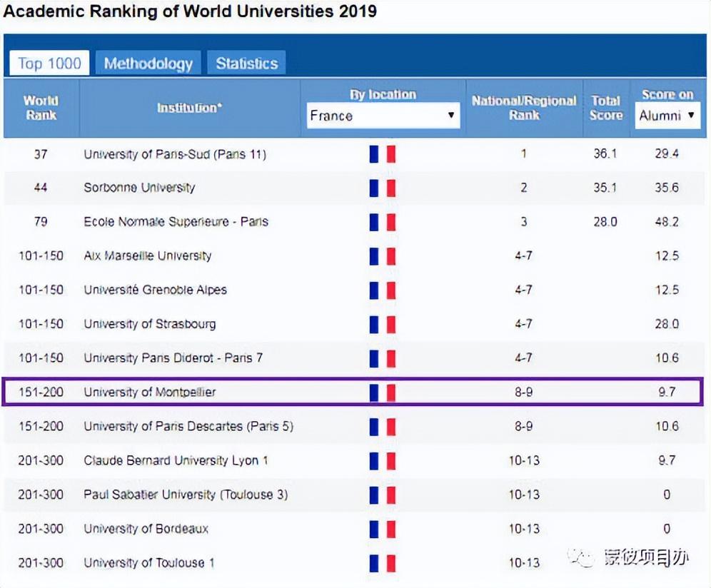
Task: Select Sorbonne national rank 2 cell
Action: click(524, 188)
